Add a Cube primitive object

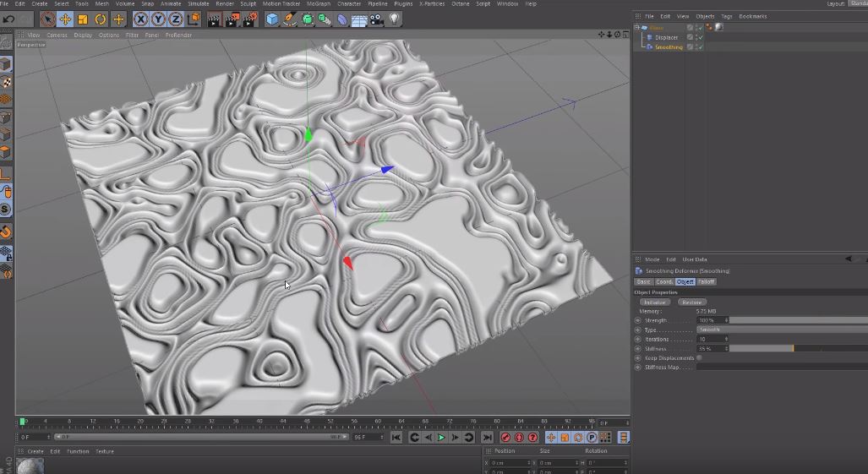[x=272, y=20]
